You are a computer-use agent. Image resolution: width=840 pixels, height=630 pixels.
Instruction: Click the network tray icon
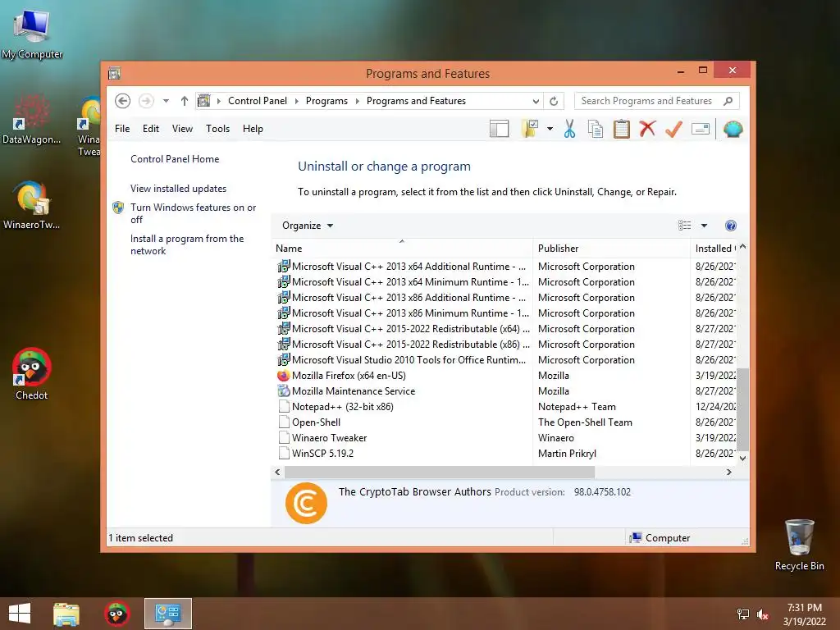[x=743, y=614]
